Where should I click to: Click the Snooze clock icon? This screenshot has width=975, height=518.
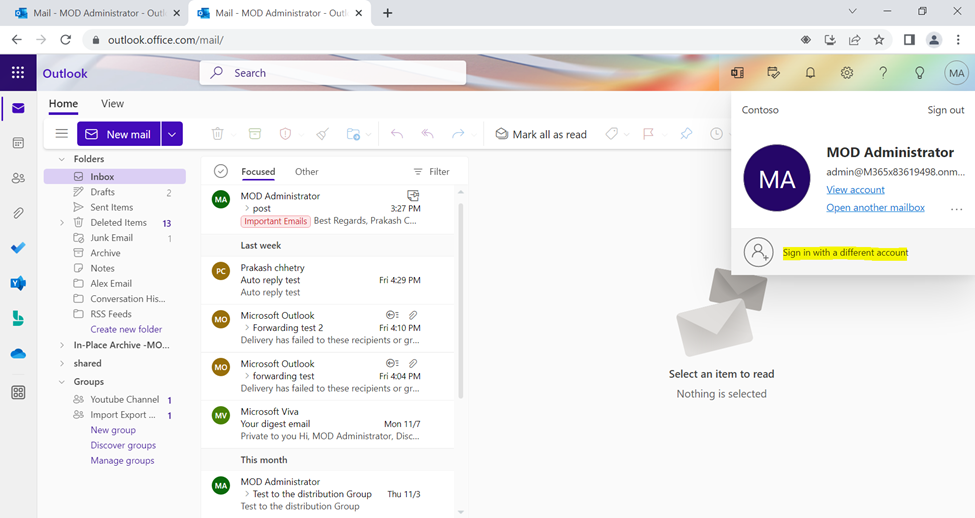point(716,134)
